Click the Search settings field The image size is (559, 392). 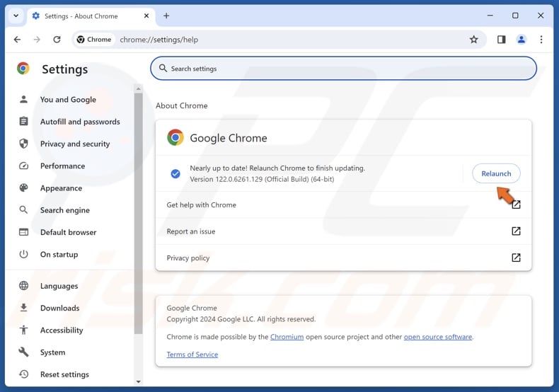coord(343,69)
